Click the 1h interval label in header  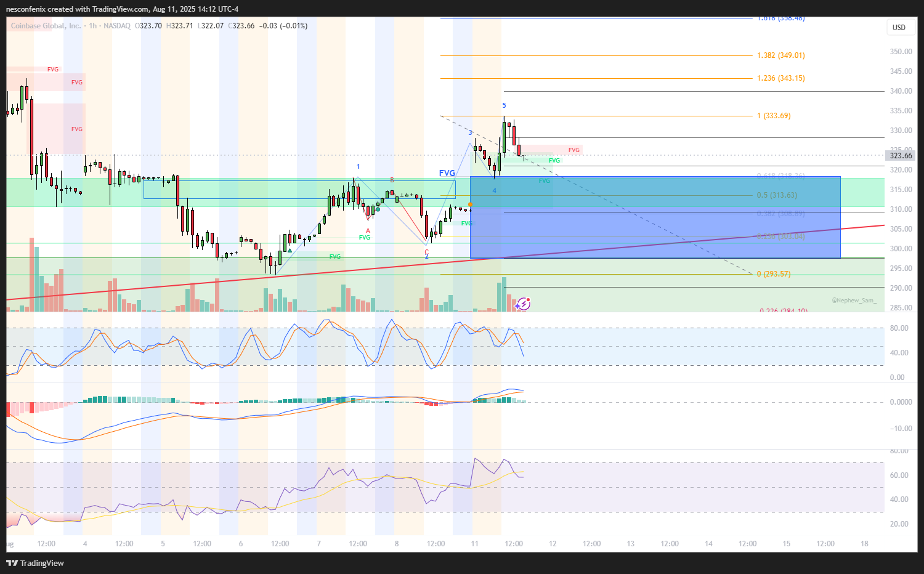(93, 26)
